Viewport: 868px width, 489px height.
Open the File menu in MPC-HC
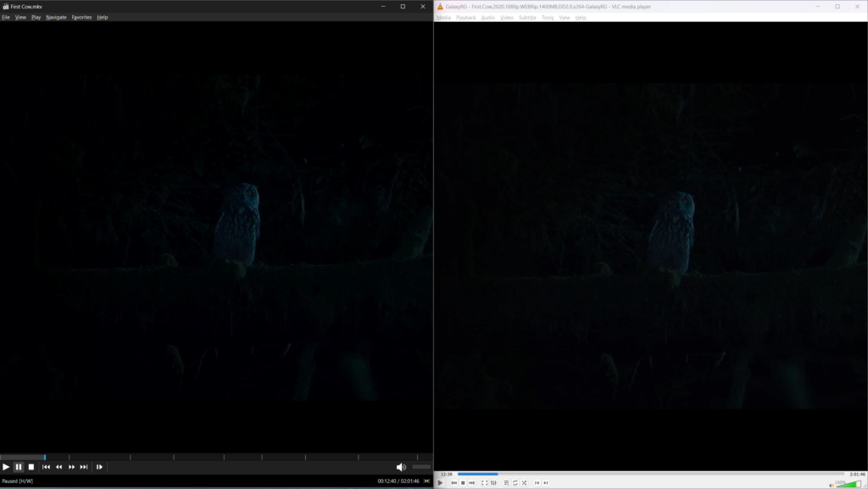6,17
